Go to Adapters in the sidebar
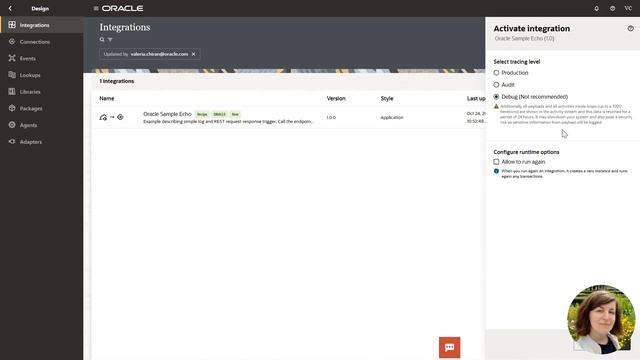Viewport: 640px width, 360px height. coord(42,142)
